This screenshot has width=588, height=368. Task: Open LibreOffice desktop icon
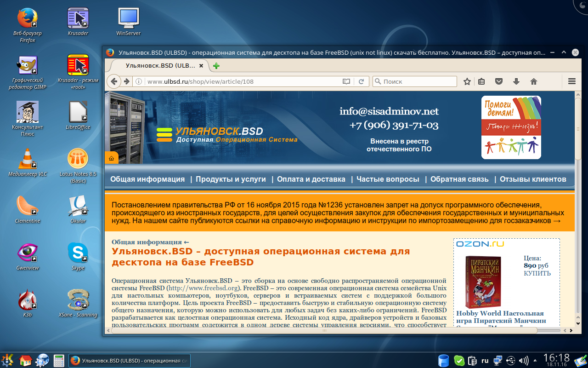pyautogui.click(x=78, y=116)
